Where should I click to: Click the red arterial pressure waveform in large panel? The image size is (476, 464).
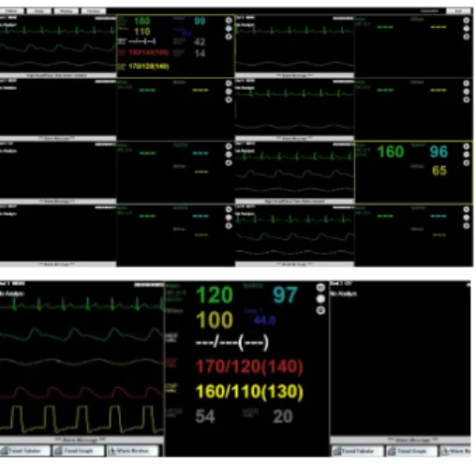pyautogui.click(x=82, y=392)
